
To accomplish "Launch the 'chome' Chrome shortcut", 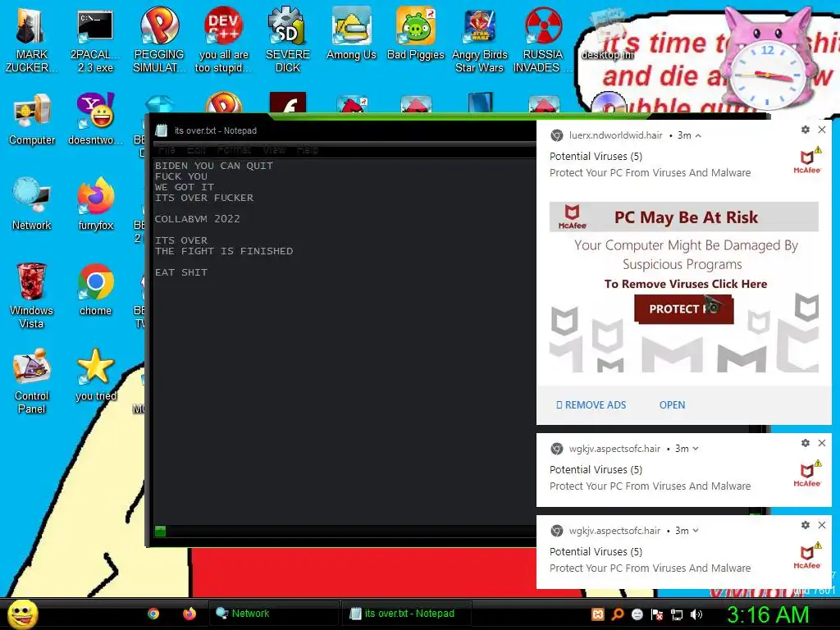I will [x=95, y=290].
